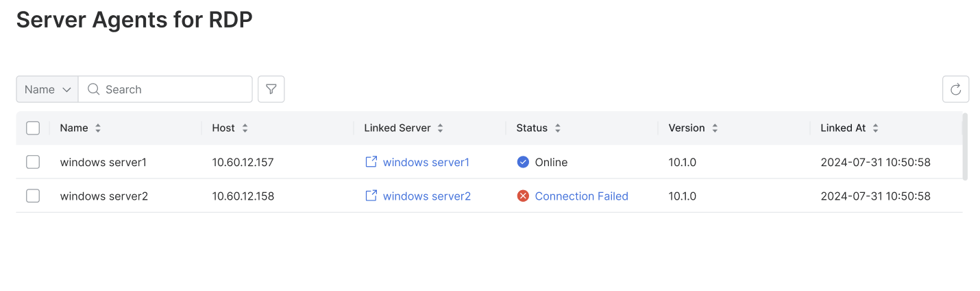
Task: Click the filter funnel icon button
Action: point(271,89)
